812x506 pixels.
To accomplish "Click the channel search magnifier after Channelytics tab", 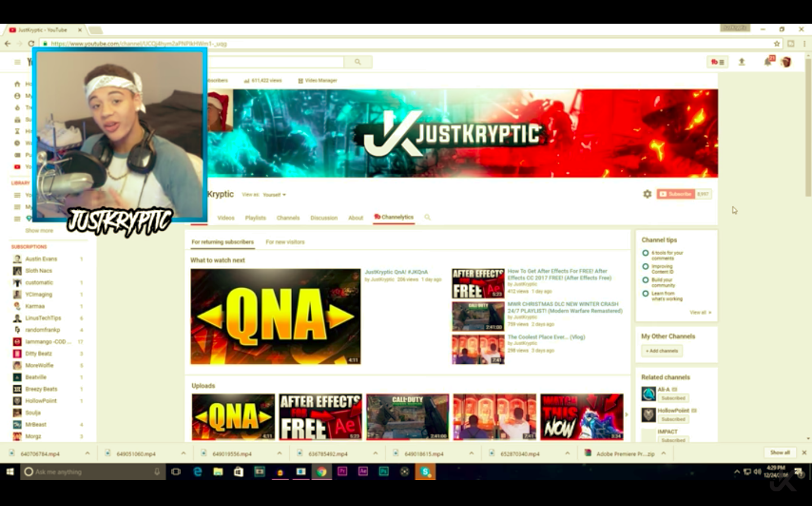I will click(x=427, y=217).
